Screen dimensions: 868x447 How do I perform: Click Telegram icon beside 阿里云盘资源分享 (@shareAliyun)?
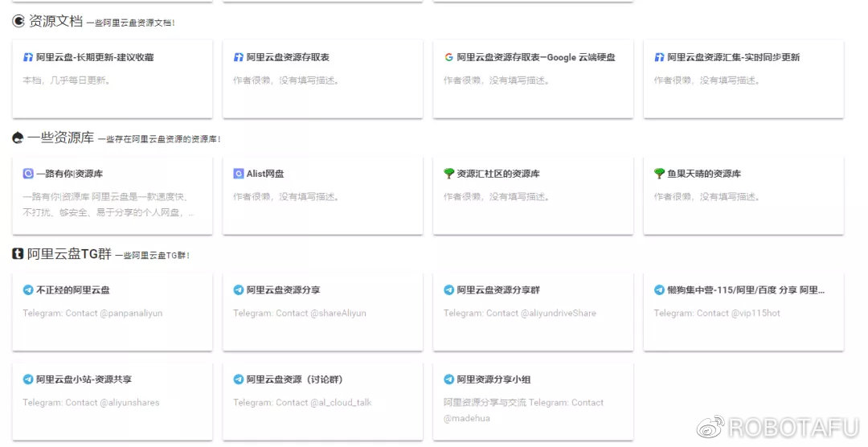pyautogui.click(x=239, y=289)
